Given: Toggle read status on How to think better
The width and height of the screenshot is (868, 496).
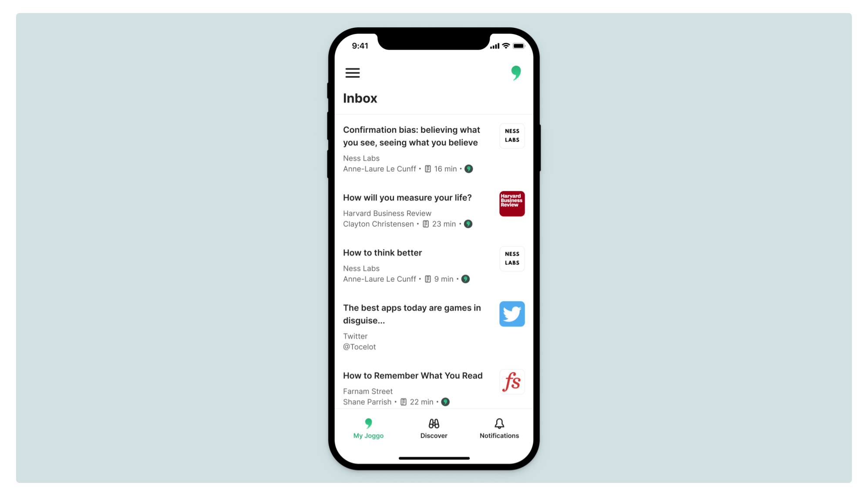Looking at the screenshot, I should [465, 279].
